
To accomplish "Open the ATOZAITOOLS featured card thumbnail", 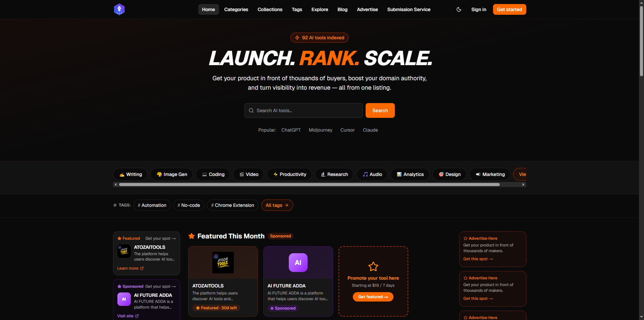I will [x=223, y=263].
